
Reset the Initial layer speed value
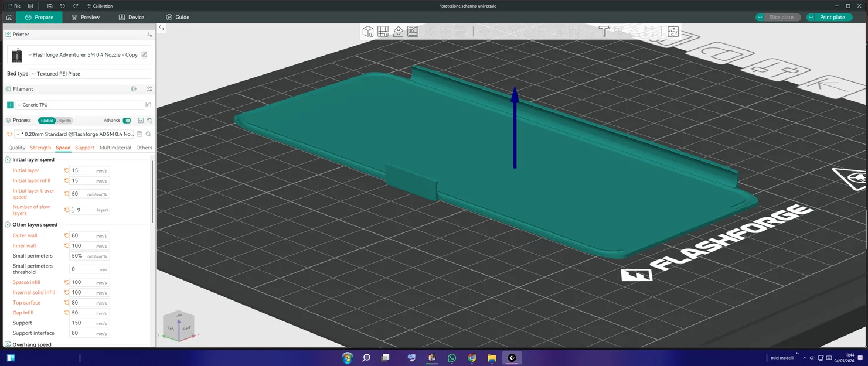[x=67, y=170]
